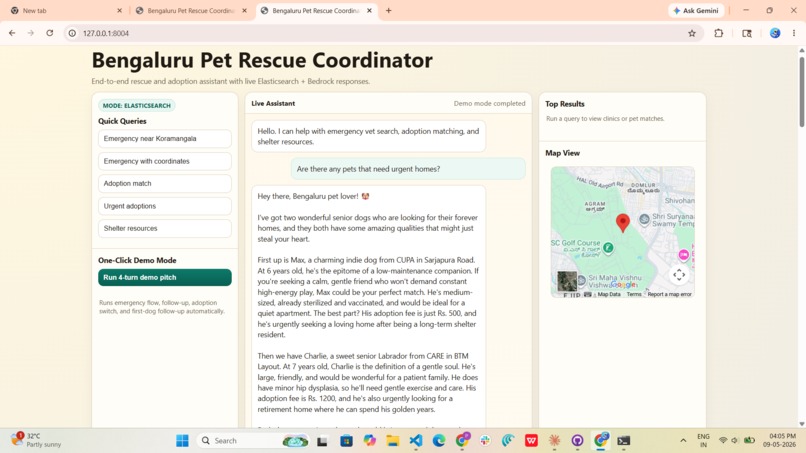806x453 pixels.
Task: Open Slack from the taskbar
Action: click(x=485, y=441)
